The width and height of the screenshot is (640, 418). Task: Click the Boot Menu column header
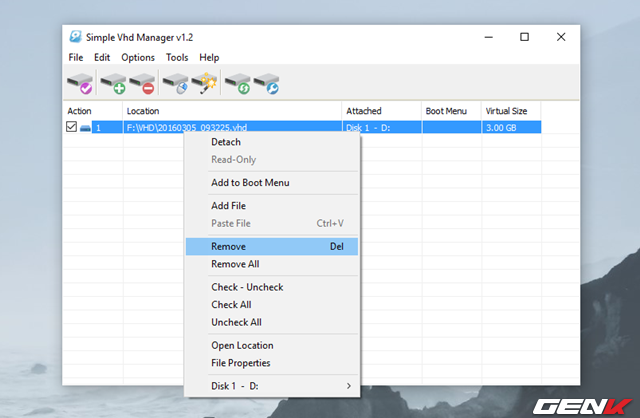coord(452,111)
